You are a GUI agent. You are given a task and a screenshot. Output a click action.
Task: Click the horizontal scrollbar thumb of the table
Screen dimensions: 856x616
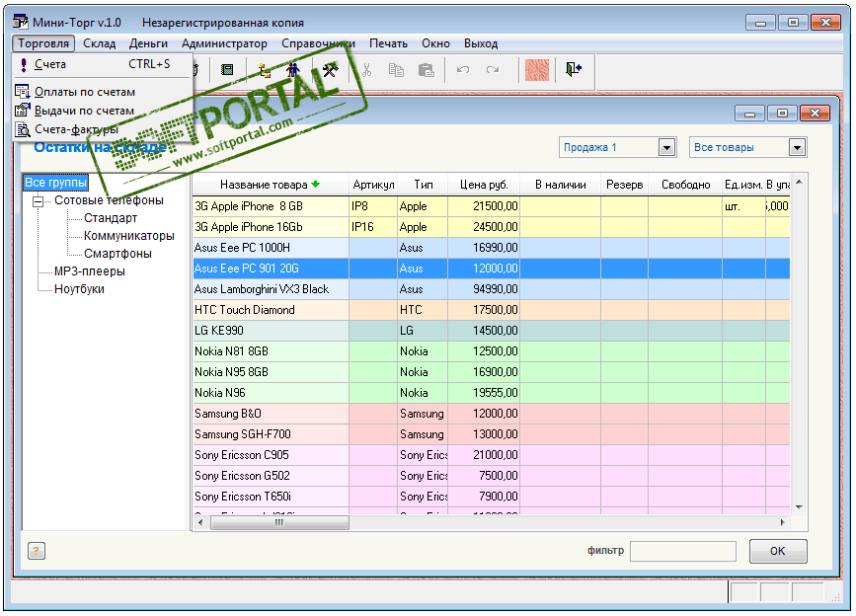coord(279,522)
